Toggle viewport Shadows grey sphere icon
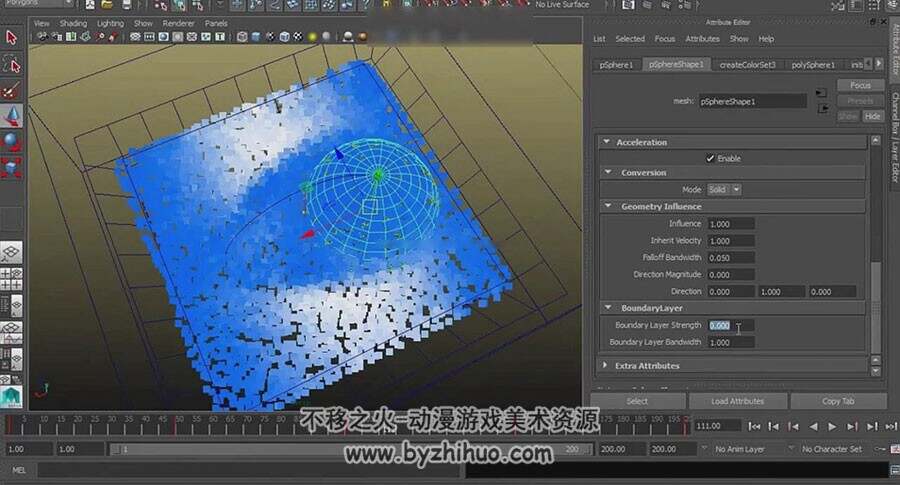 [327, 37]
